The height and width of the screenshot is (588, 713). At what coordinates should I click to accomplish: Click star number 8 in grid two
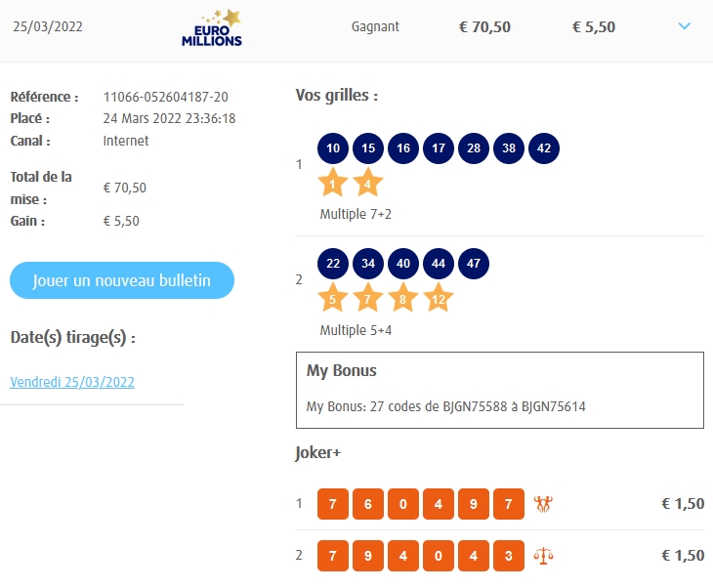402,299
